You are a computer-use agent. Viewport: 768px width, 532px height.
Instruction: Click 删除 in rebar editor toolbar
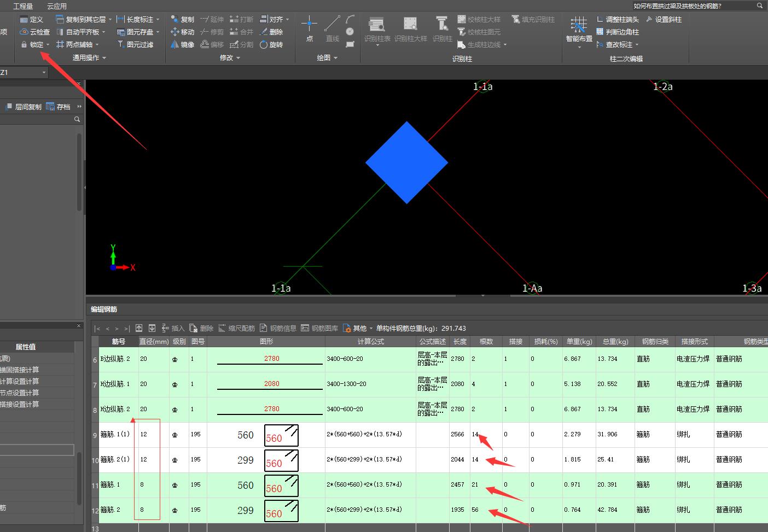(202, 328)
